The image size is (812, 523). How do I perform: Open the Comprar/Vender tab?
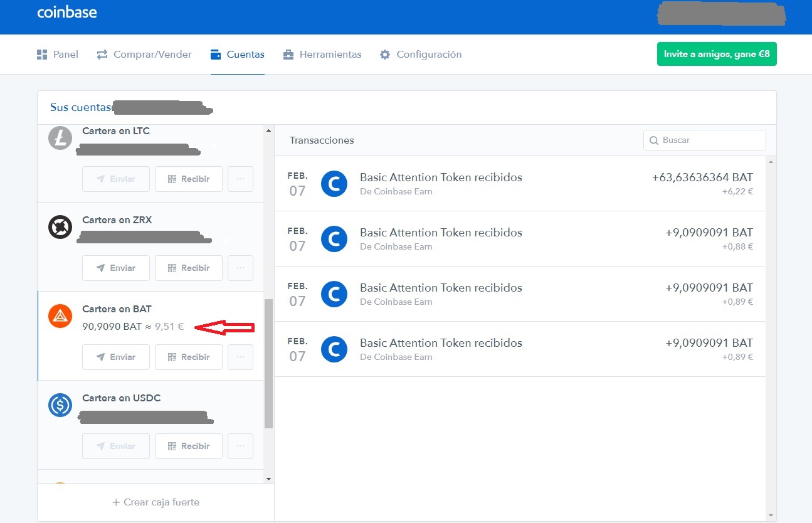click(144, 55)
